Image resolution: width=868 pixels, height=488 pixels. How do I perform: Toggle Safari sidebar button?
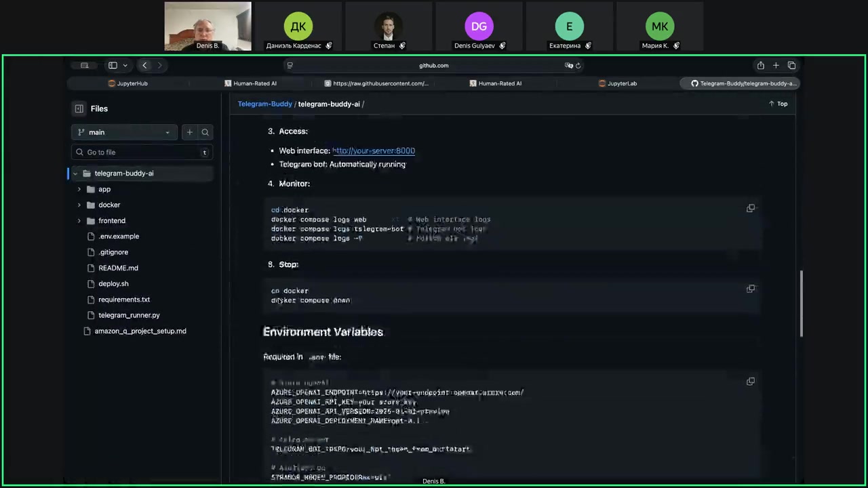point(113,66)
